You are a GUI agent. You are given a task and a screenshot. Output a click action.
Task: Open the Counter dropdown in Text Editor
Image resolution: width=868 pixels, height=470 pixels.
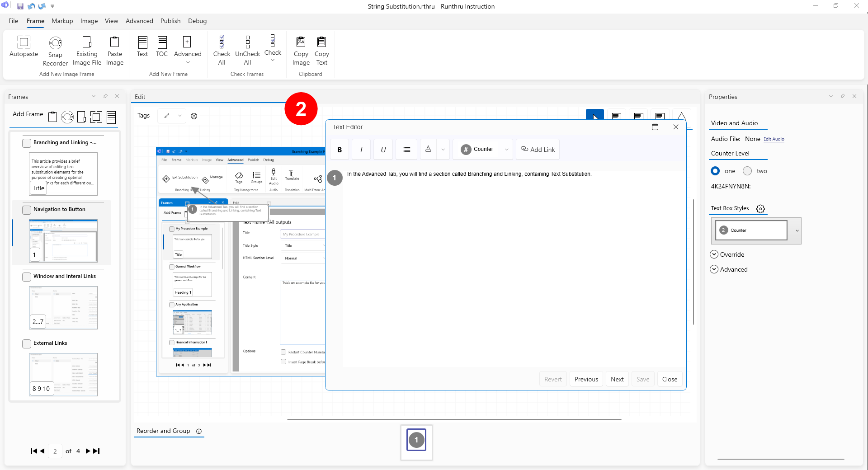506,150
